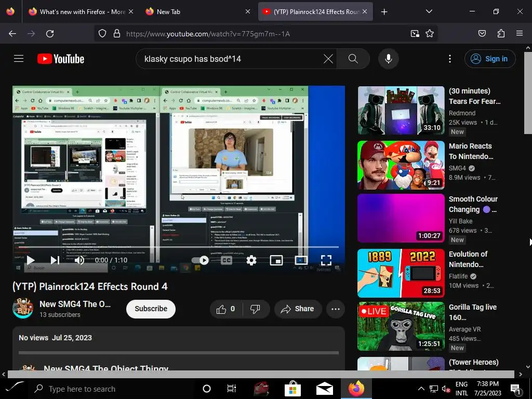Open Smooth Colour Changing video title

pyautogui.click(x=473, y=204)
